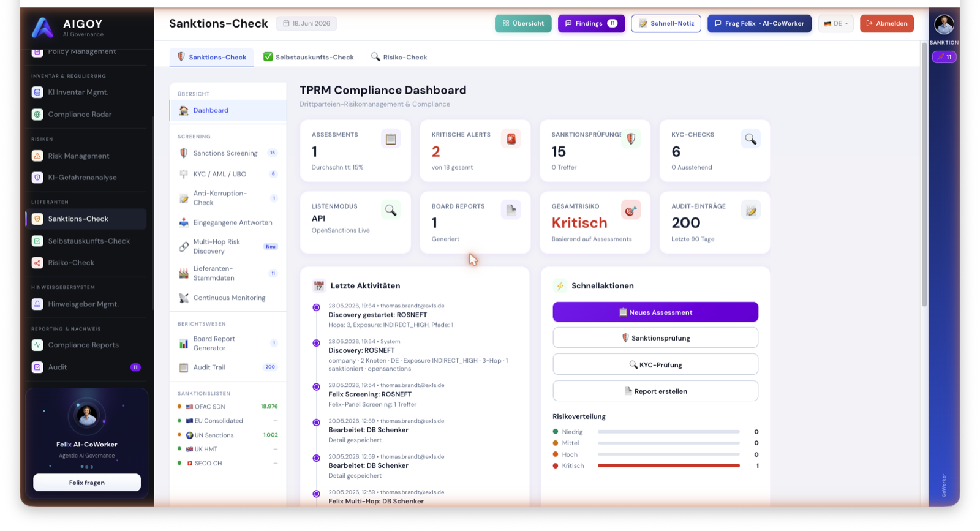Switch to the Selbstauskunfts-Check tab

tap(309, 57)
